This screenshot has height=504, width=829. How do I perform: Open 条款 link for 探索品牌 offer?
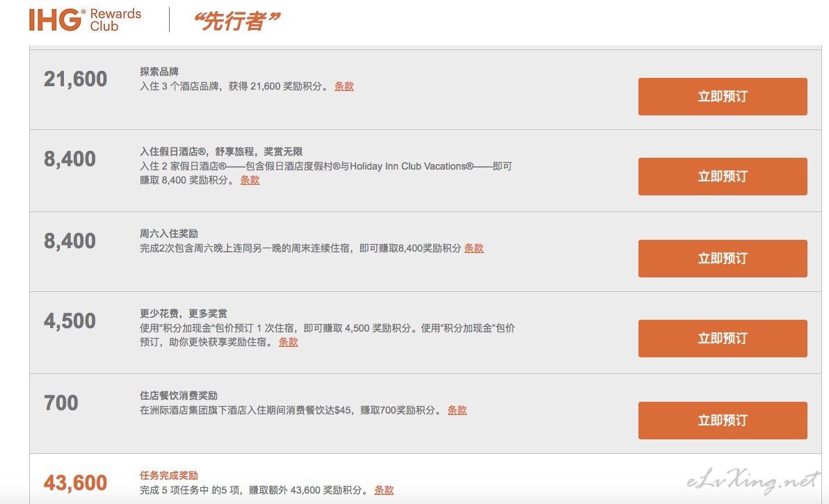point(344,86)
